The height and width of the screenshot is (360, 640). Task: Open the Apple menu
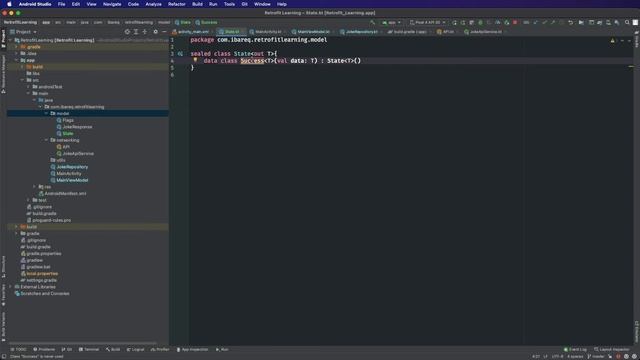[x=9, y=4]
